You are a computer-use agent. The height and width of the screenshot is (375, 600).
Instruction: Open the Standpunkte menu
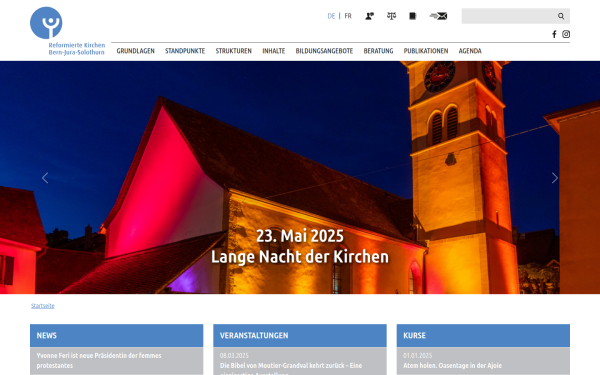pyautogui.click(x=185, y=51)
